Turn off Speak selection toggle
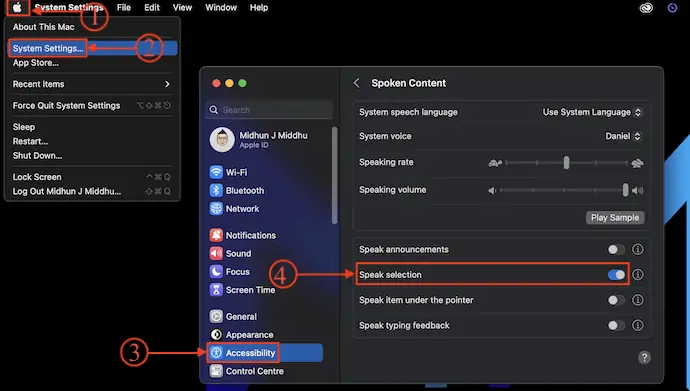This screenshot has height=391, width=690. coord(616,274)
